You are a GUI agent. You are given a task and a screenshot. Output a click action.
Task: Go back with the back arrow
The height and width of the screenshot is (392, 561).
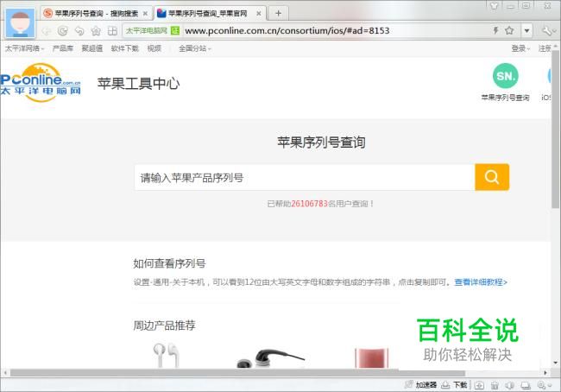point(46,31)
